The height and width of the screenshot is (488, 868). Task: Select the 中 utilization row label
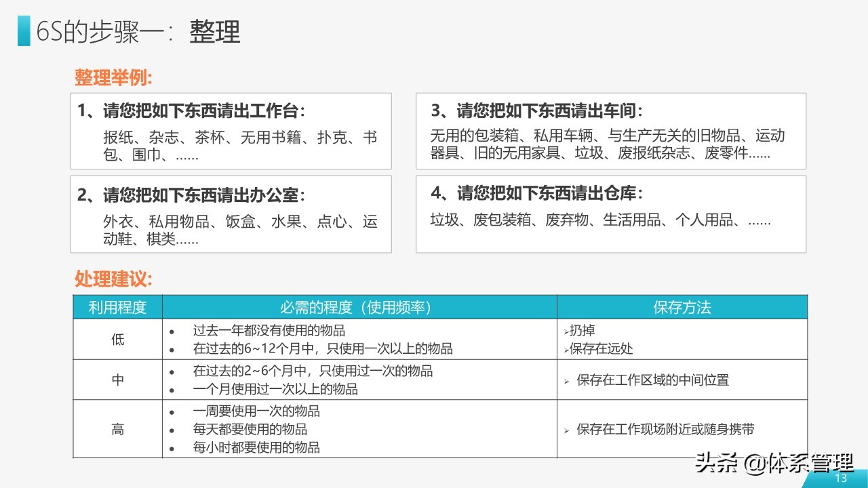118,380
